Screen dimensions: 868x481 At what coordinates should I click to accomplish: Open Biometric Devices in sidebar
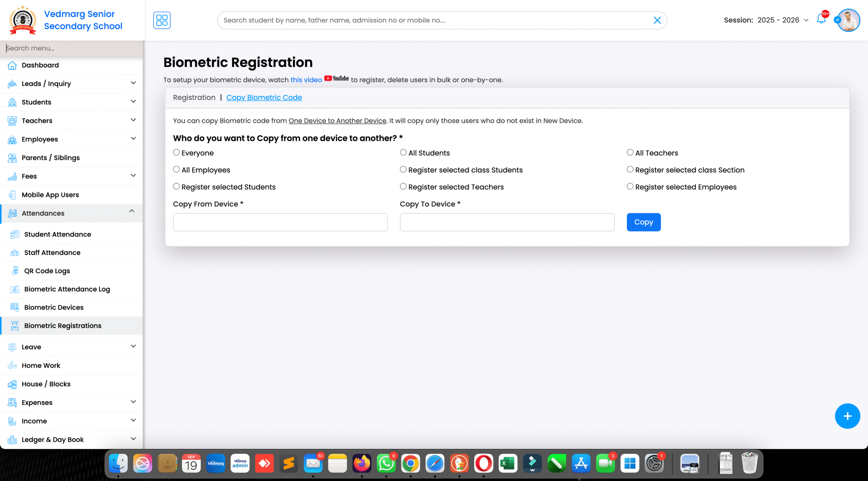tap(54, 307)
